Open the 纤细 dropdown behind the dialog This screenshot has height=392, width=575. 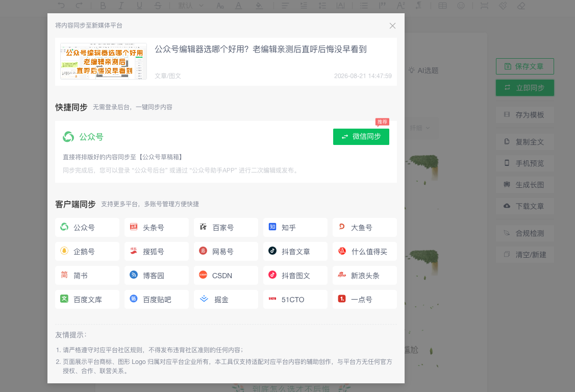(x=420, y=128)
